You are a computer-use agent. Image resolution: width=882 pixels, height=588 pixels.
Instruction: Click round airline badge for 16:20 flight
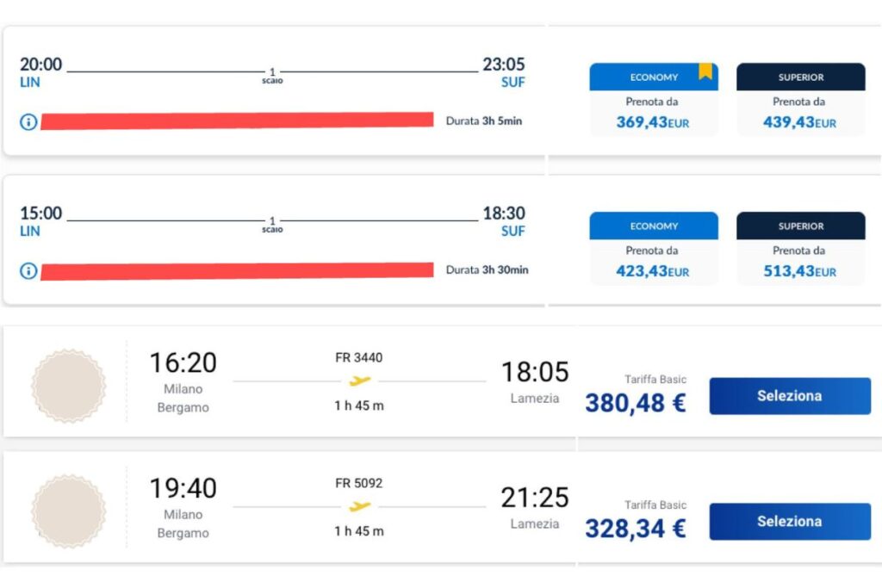pos(69,386)
